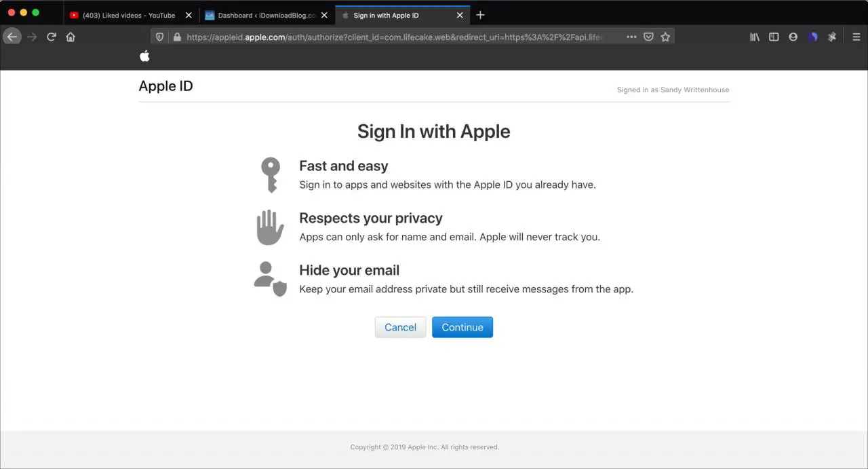This screenshot has height=469, width=868.
Task: Open the Firefox hamburger menu
Action: point(856,37)
